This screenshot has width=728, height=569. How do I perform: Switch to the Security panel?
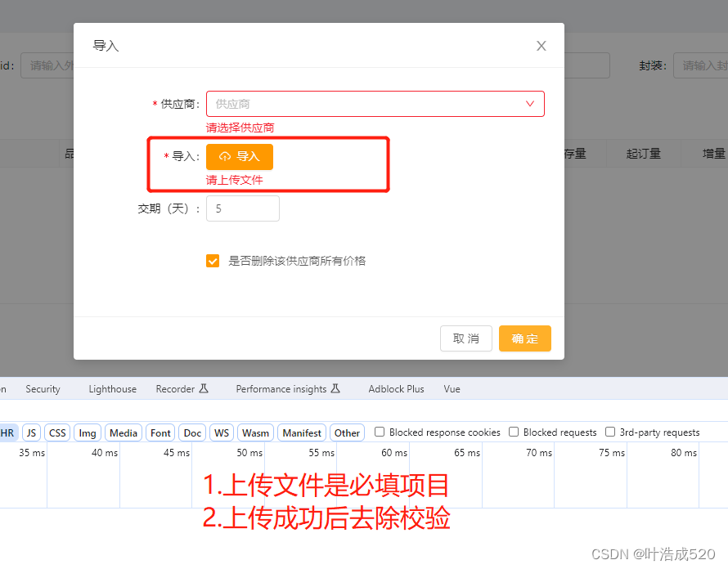[x=43, y=388]
